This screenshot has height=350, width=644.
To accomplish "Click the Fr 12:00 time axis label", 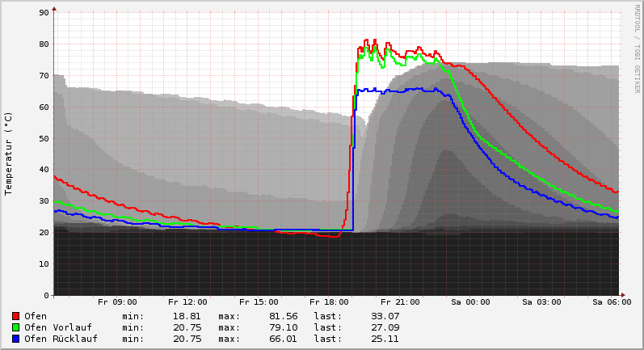I will (x=188, y=302).
